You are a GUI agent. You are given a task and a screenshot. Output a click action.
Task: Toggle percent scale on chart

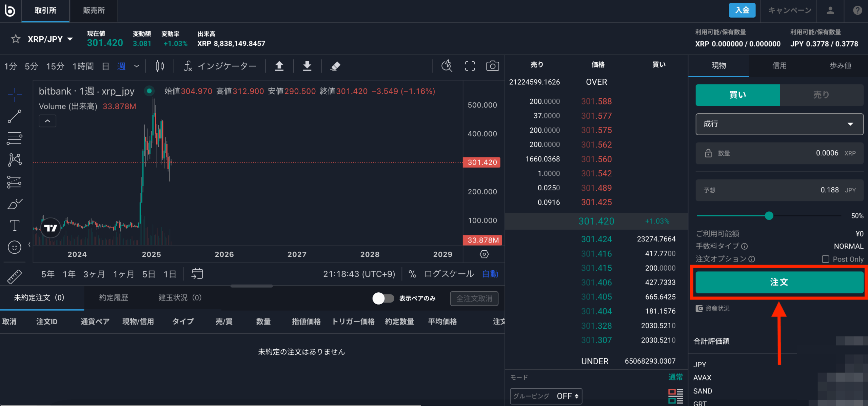pos(412,274)
